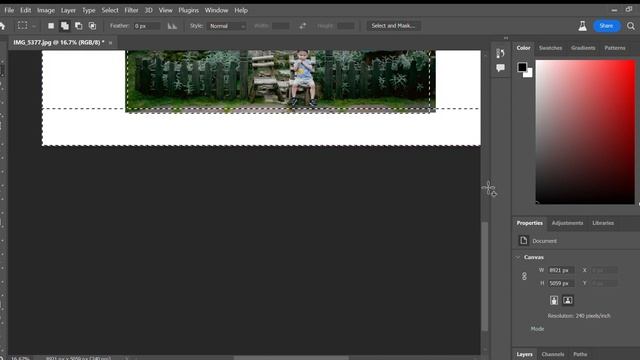This screenshot has width=640, height=360.
Task: Switch to the Layers tab
Action: coord(524,354)
